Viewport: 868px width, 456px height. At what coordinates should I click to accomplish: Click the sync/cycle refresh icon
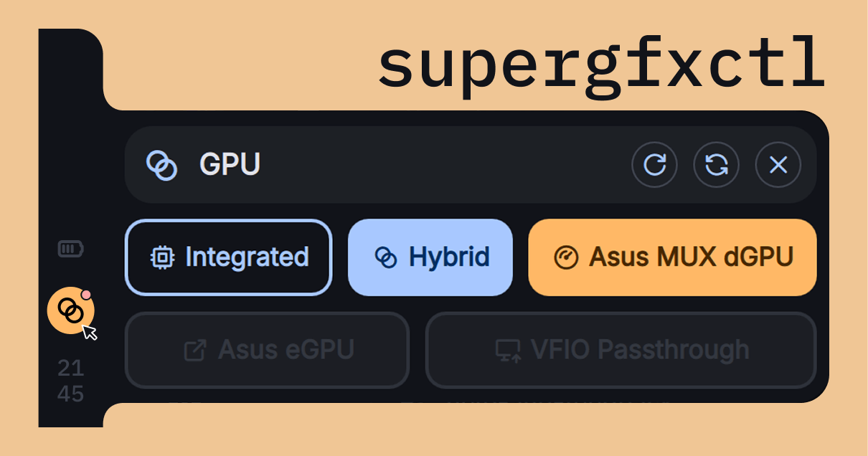(x=716, y=165)
